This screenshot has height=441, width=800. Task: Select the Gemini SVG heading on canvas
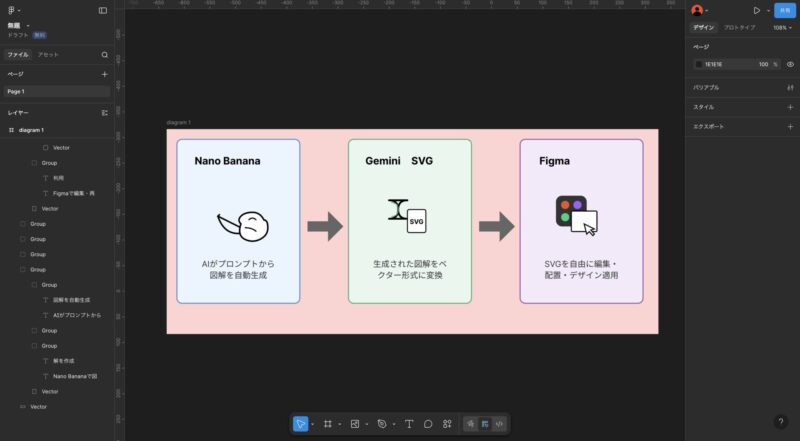(399, 161)
